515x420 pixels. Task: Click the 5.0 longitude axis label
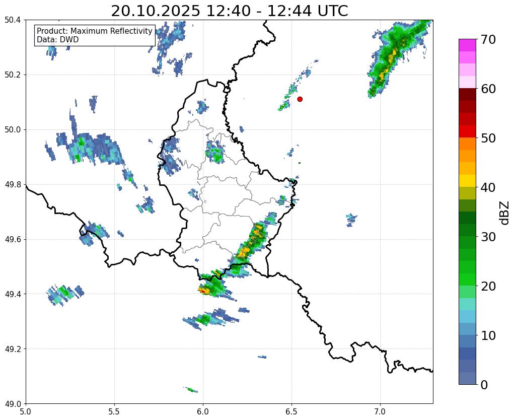click(x=26, y=412)
